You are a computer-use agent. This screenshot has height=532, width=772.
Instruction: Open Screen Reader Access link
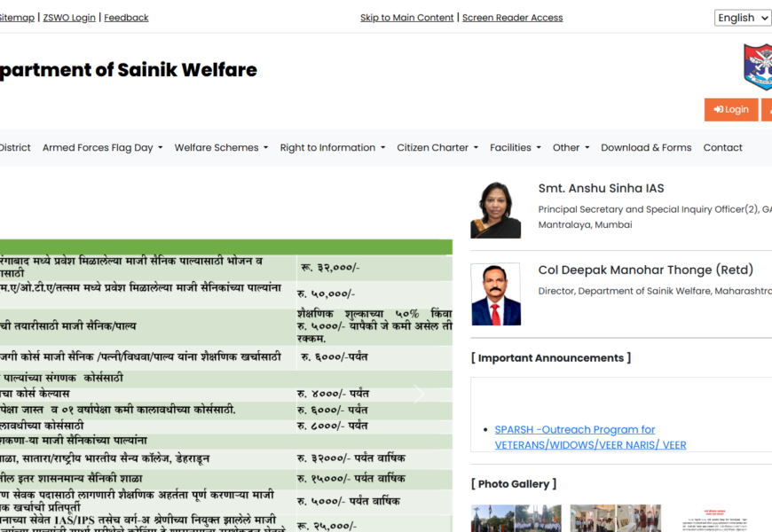[512, 18]
